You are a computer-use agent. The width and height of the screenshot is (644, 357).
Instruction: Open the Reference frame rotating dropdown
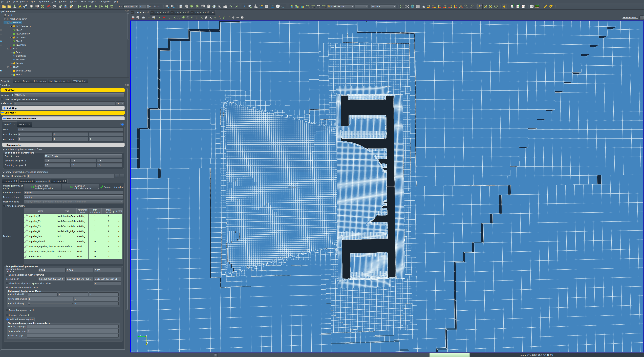point(74,197)
